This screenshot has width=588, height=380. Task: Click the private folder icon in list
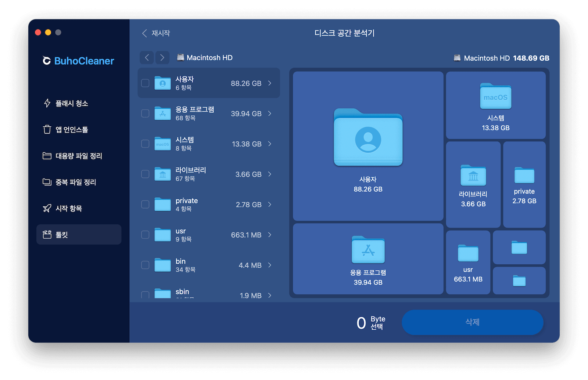point(162,205)
